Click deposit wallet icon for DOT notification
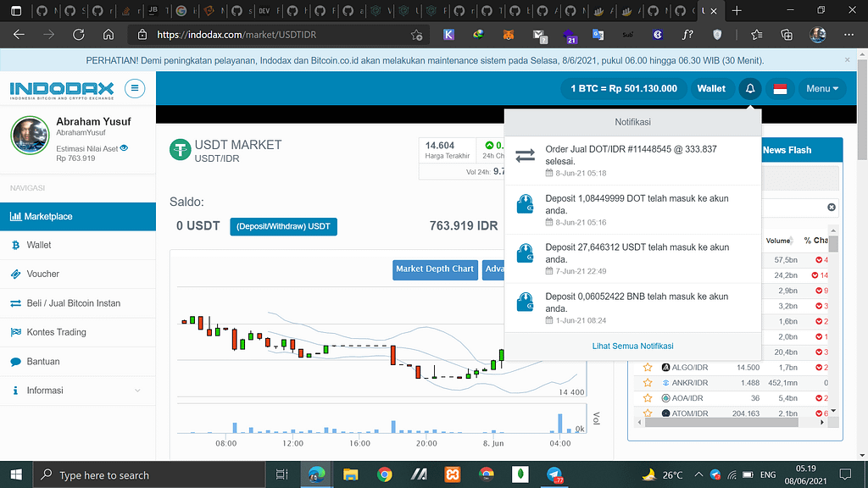The width and height of the screenshot is (868, 488). tap(525, 204)
